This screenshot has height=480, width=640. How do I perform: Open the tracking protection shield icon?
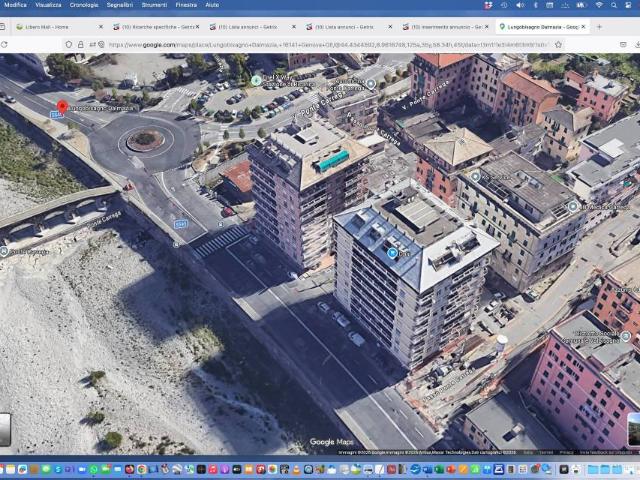tap(69, 44)
